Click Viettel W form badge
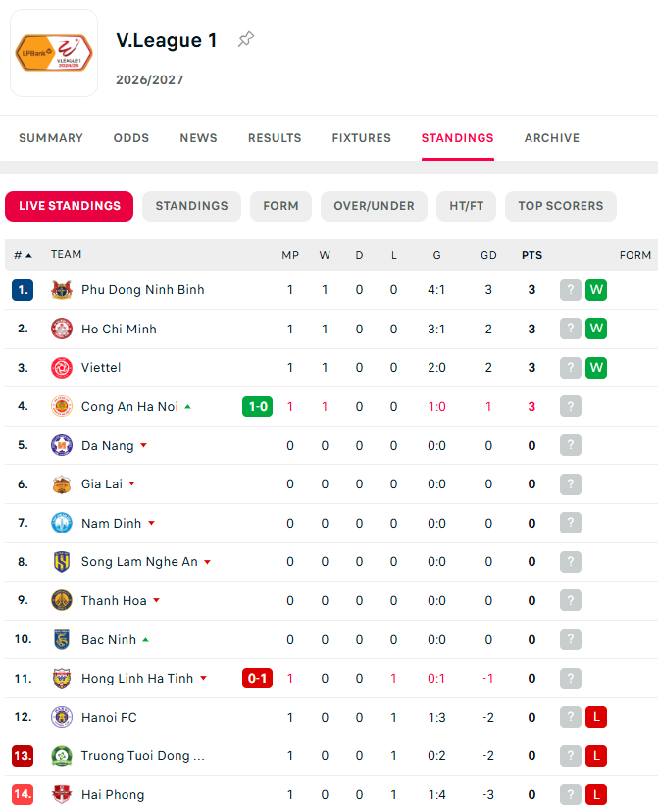This screenshot has width=658, height=812. click(596, 368)
